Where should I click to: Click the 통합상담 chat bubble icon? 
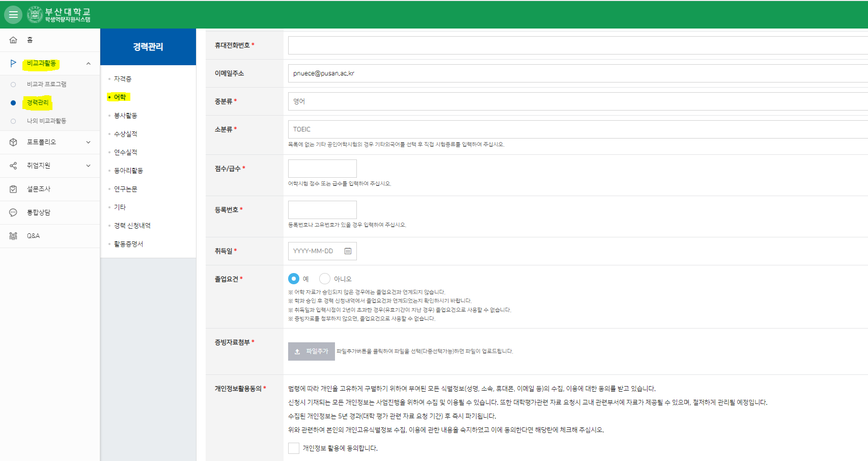[13, 212]
